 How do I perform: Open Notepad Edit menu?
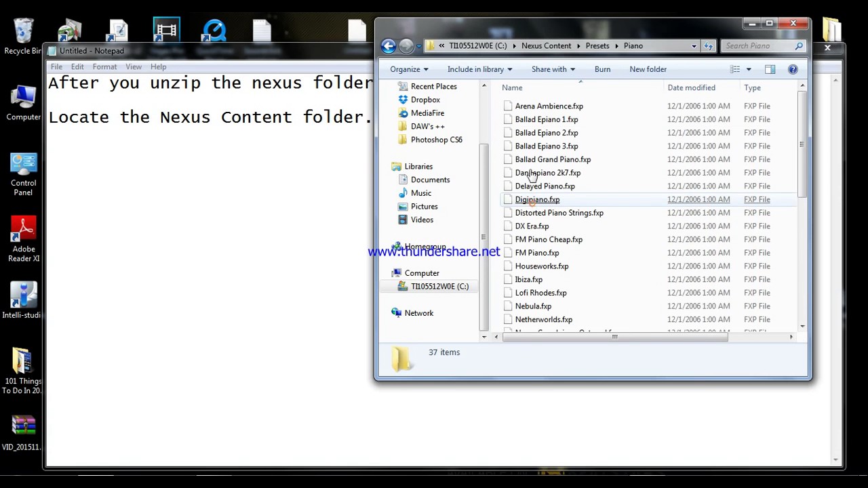77,67
